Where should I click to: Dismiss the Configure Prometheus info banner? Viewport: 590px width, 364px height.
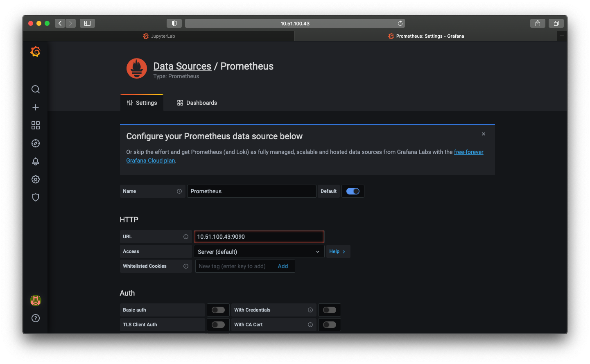coord(484,134)
